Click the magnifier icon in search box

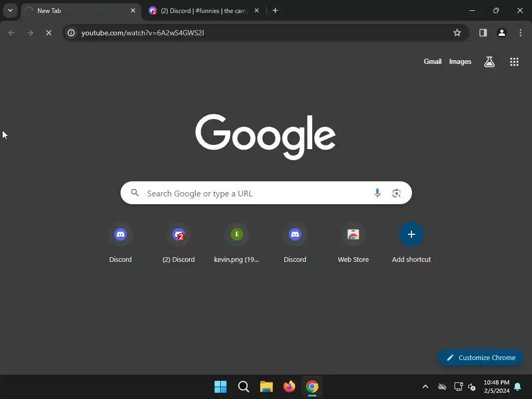click(135, 193)
